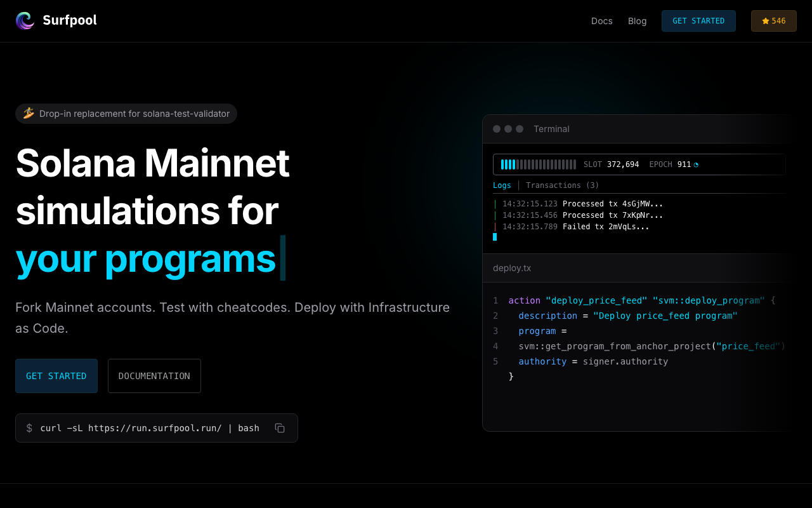Click the first terminal window dot
812x508 pixels.
(x=497, y=129)
